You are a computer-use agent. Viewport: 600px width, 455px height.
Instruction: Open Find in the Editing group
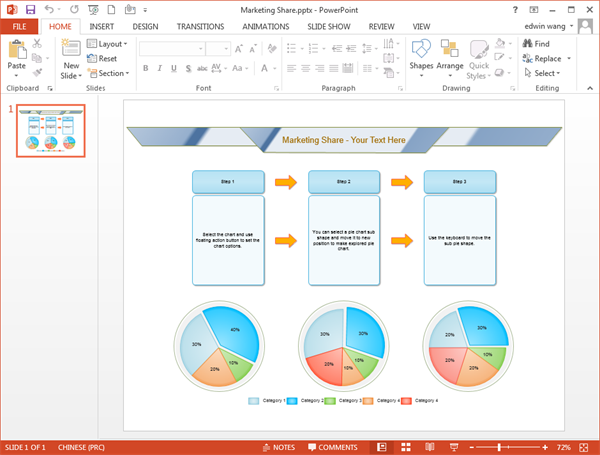[536, 44]
